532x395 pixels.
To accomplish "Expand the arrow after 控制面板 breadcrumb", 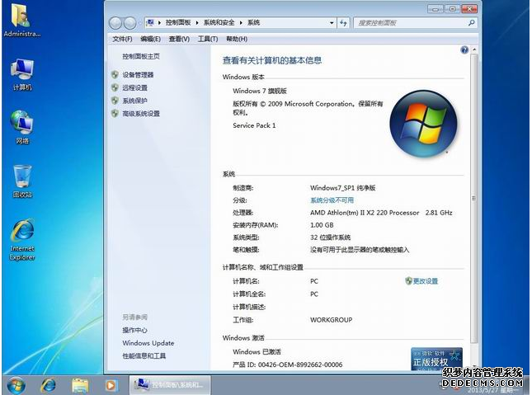I will pos(197,23).
